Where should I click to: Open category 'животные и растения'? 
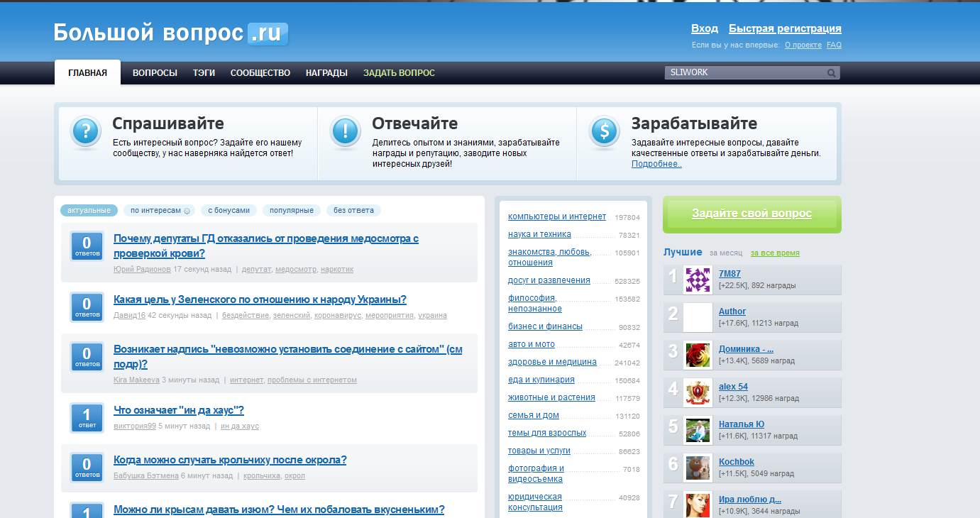pyautogui.click(x=551, y=397)
